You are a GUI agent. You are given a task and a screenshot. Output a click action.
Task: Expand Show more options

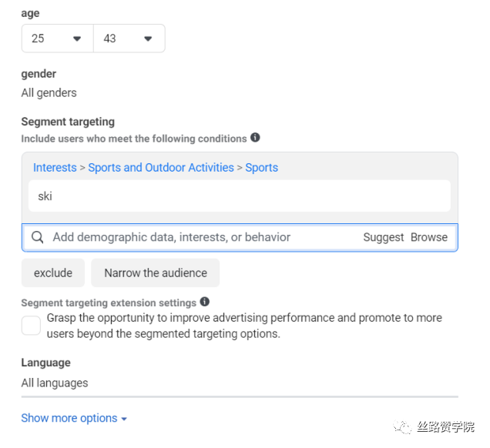coord(69,418)
